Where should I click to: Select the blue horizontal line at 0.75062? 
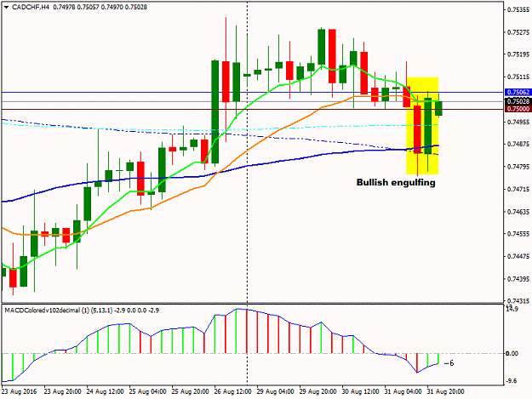(x=253, y=92)
